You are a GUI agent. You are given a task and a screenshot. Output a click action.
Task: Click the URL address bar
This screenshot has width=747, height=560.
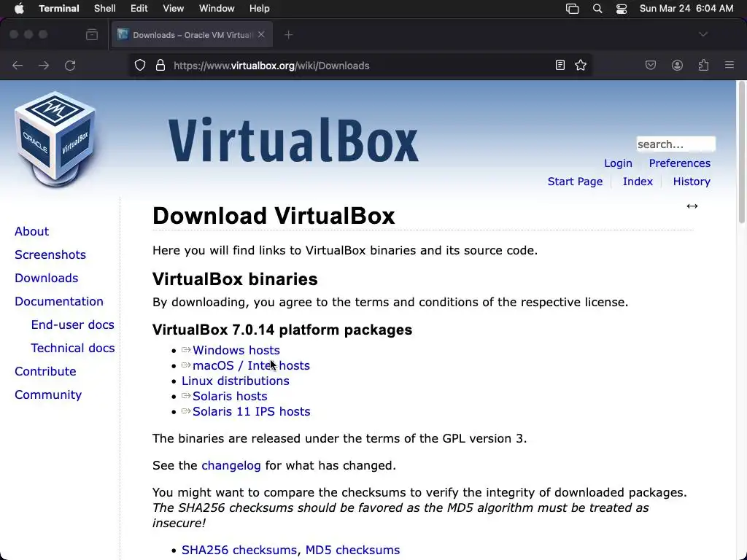pyautogui.click(x=360, y=66)
